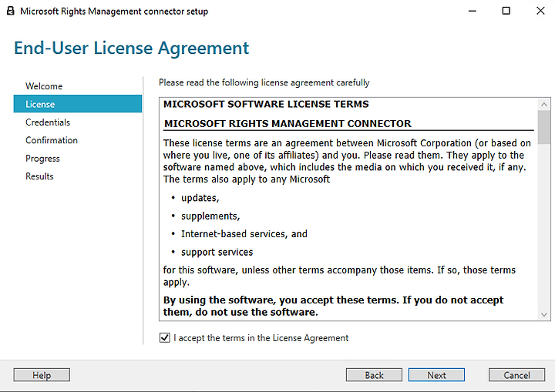Click the 'MICROSOFT RIGHTS MANAGEMENT CONNECTOR' heading

pyautogui.click(x=288, y=123)
